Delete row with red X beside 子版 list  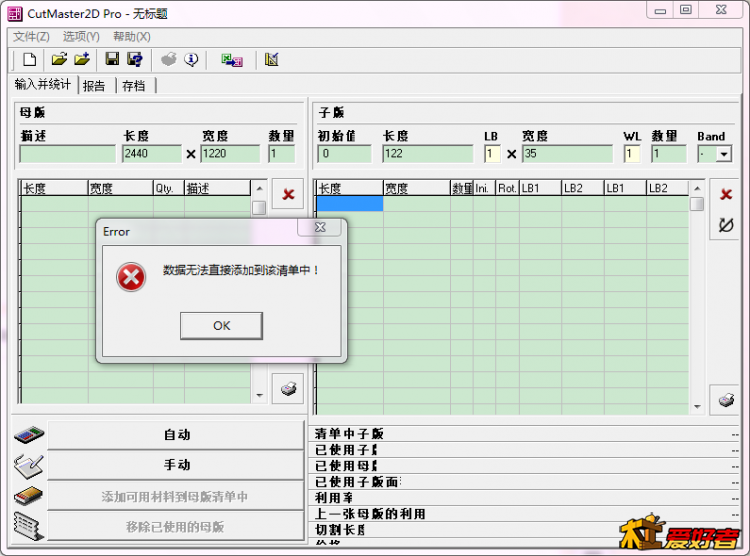pos(726,194)
